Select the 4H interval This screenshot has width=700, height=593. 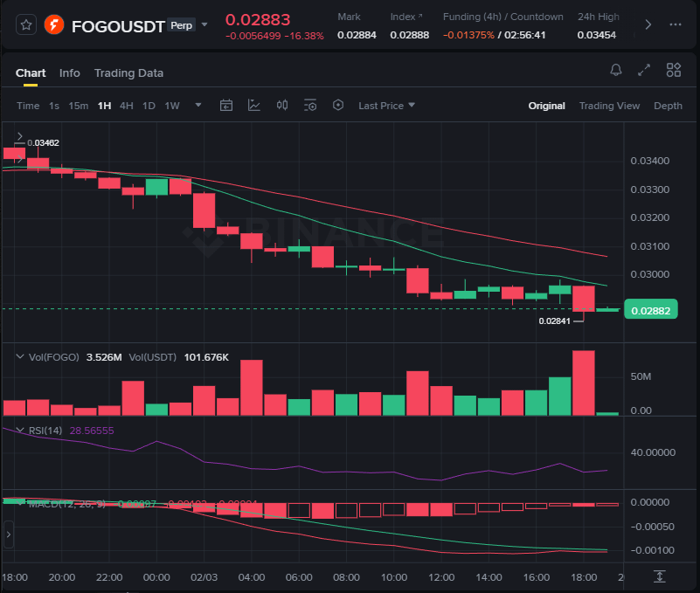pos(127,106)
